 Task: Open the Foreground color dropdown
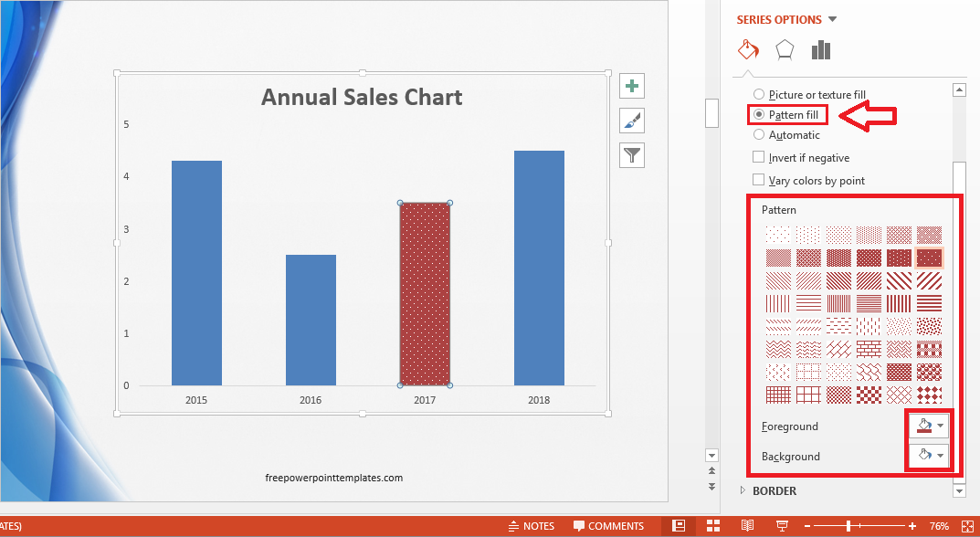click(x=939, y=425)
